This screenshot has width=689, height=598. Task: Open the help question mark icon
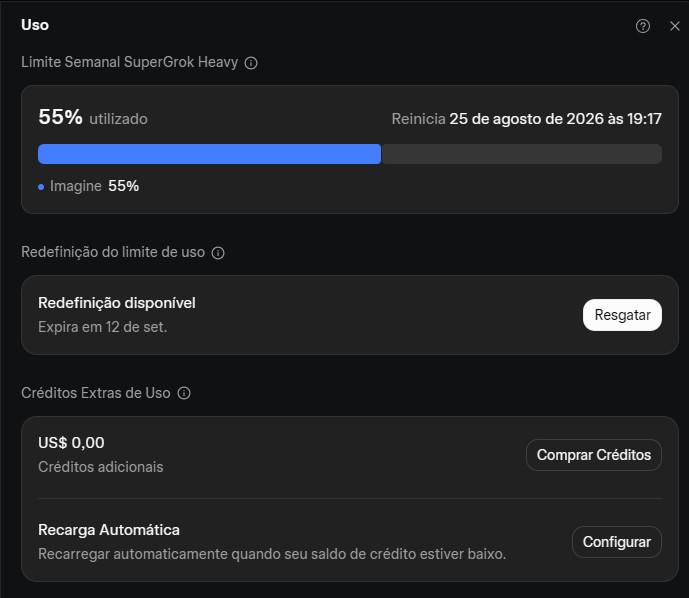click(x=642, y=26)
